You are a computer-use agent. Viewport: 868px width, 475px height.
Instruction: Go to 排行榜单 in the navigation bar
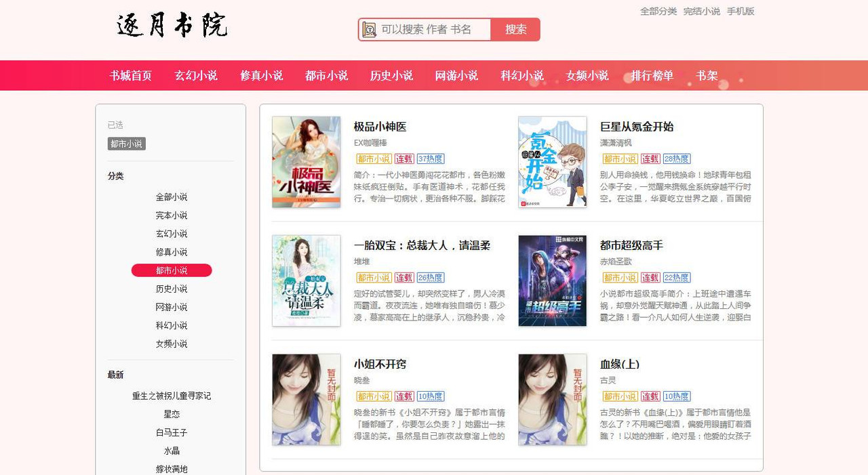[x=652, y=75]
